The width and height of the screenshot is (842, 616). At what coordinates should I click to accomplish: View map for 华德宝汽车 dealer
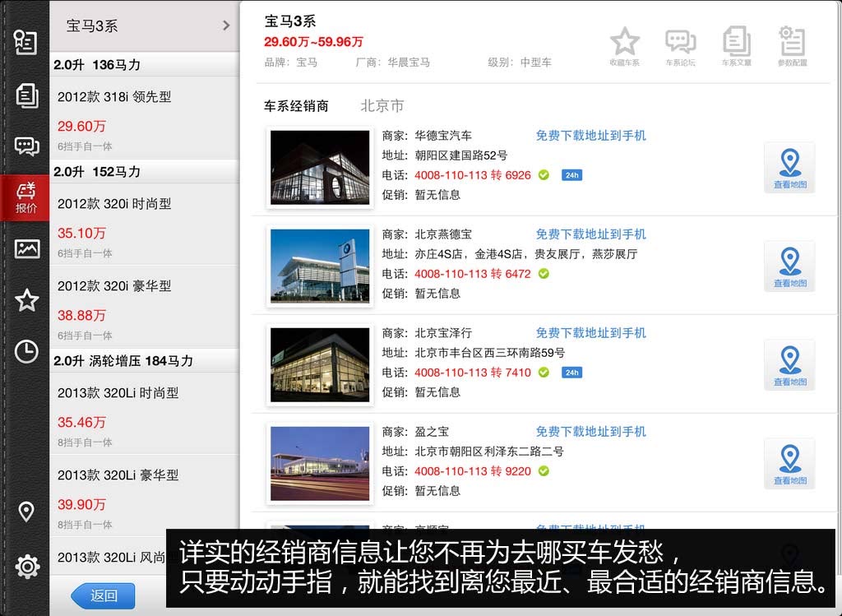click(789, 168)
